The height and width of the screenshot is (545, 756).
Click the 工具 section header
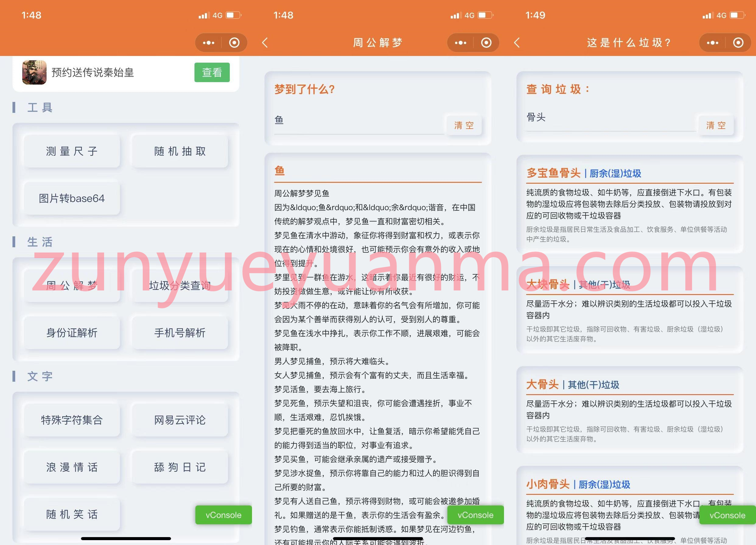pos(40,108)
